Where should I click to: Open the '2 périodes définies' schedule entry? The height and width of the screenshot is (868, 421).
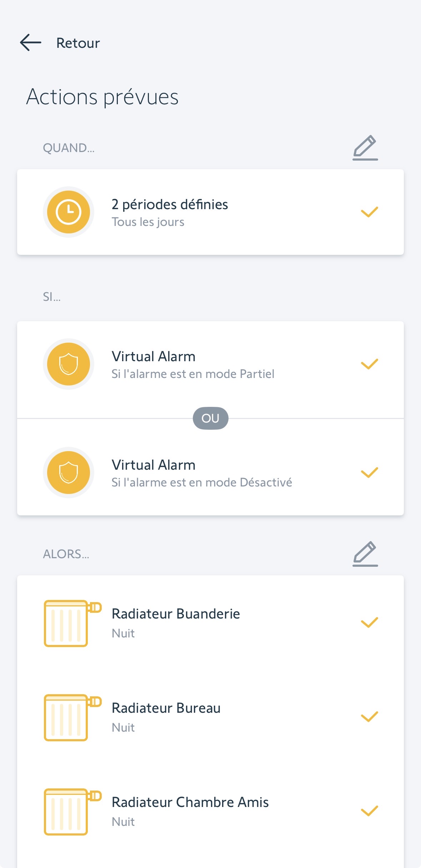(x=170, y=205)
